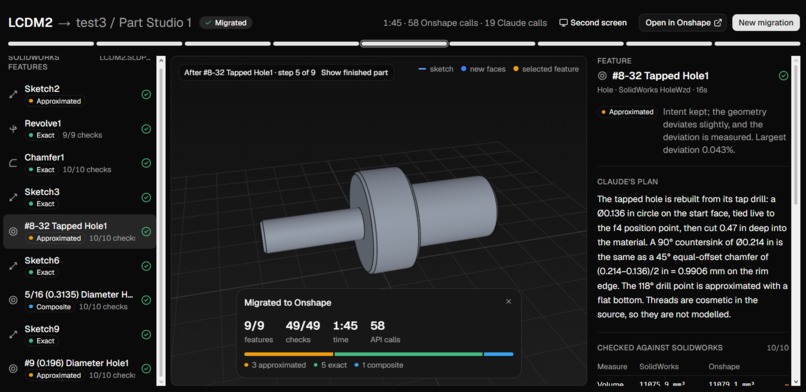Click the hole icon beside 5/16 (0.3135) Diameter

(13, 300)
